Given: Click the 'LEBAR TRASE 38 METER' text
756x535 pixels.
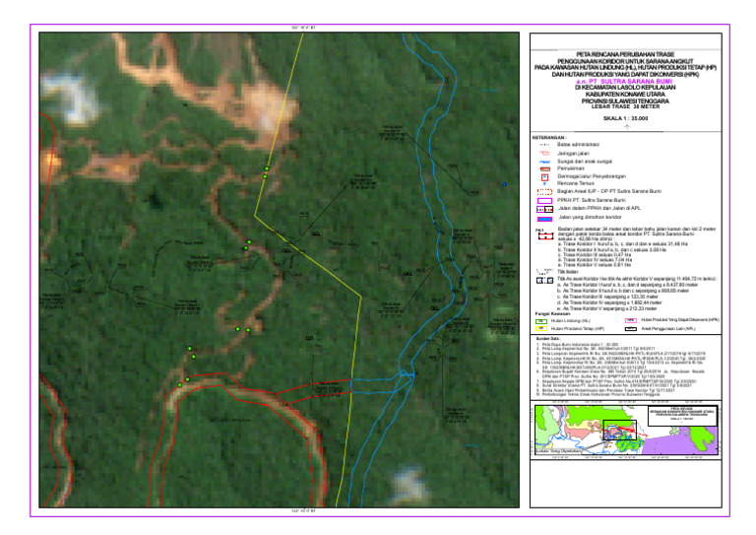Looking at the screenshot, I should pos(625,106).
